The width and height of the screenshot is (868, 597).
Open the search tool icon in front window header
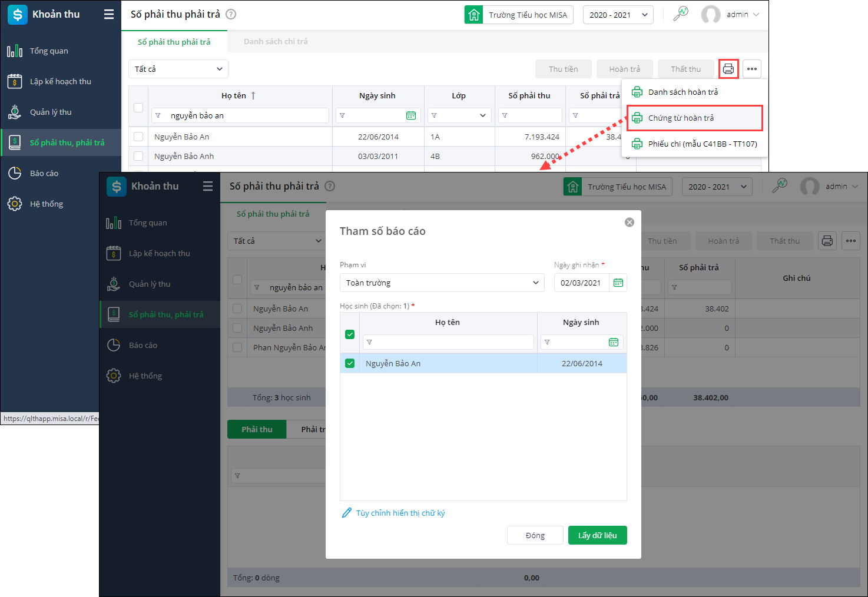pos(780,185)
